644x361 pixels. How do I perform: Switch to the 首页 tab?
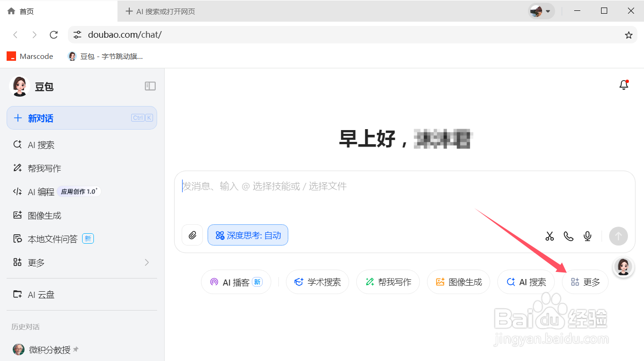pos(59,11)
